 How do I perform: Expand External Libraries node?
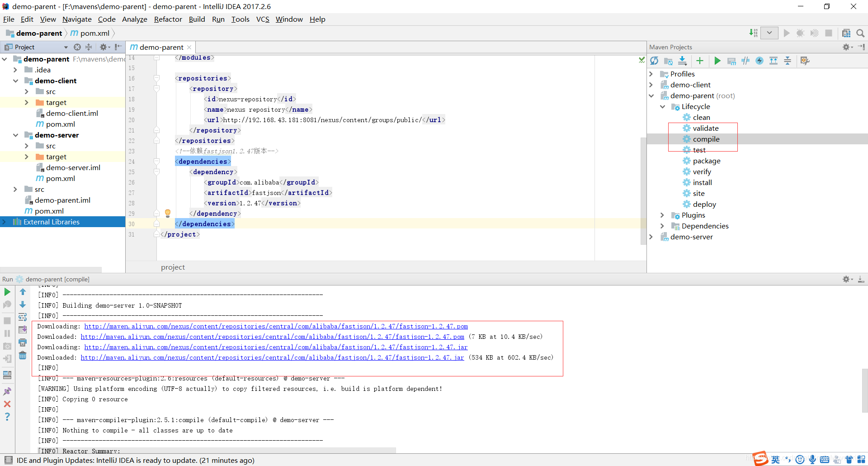pos(5,222)
